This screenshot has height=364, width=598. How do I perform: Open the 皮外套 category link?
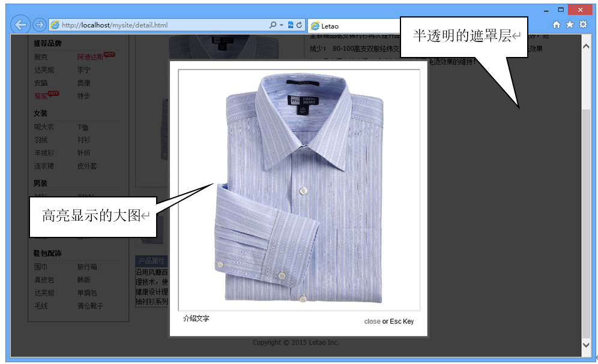point(87,166)
